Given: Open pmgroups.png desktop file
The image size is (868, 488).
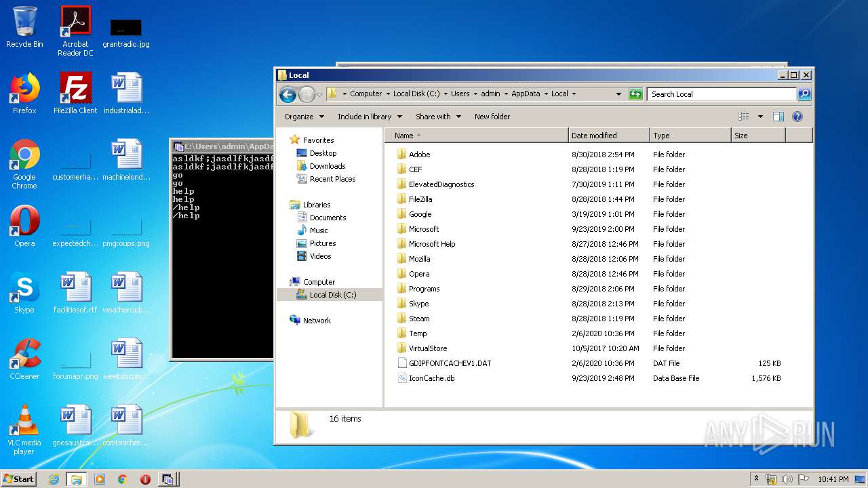Looking at the screenshot, I should 126,230.
